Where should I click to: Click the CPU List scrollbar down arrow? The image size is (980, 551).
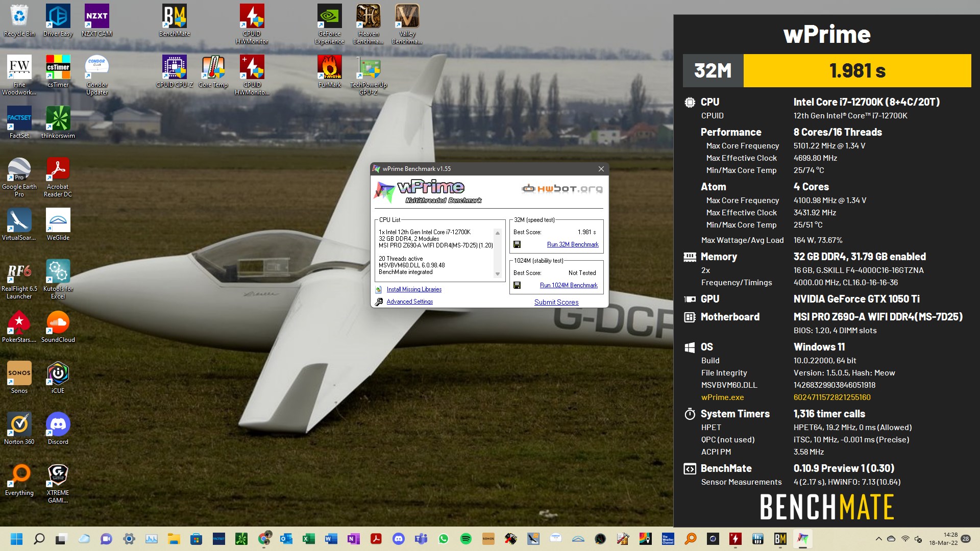(x=498, y=274)
